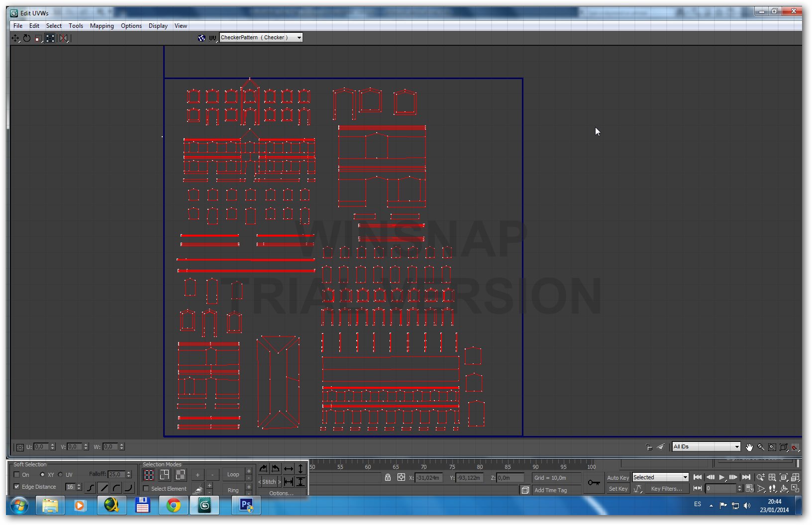812x525 pixels.
Task: Switch to Vertex sub-object selection mode
Action: (x=149, y=475)
